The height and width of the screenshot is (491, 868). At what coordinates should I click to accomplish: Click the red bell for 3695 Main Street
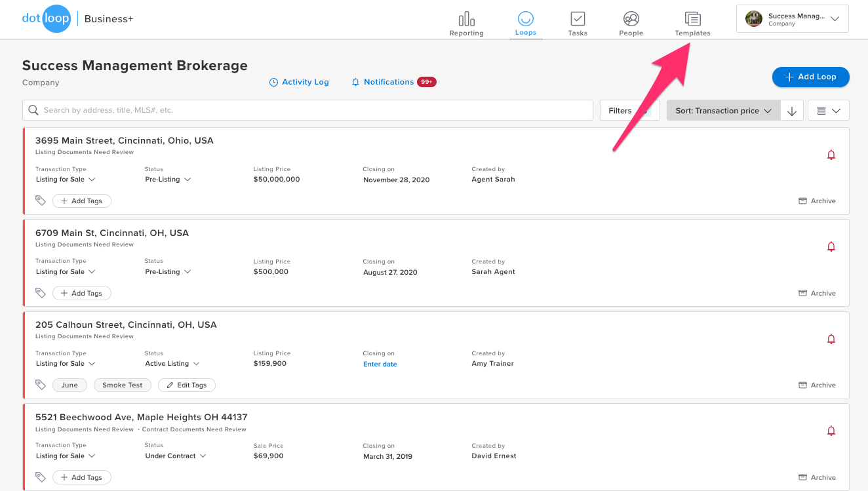point(831,155)
